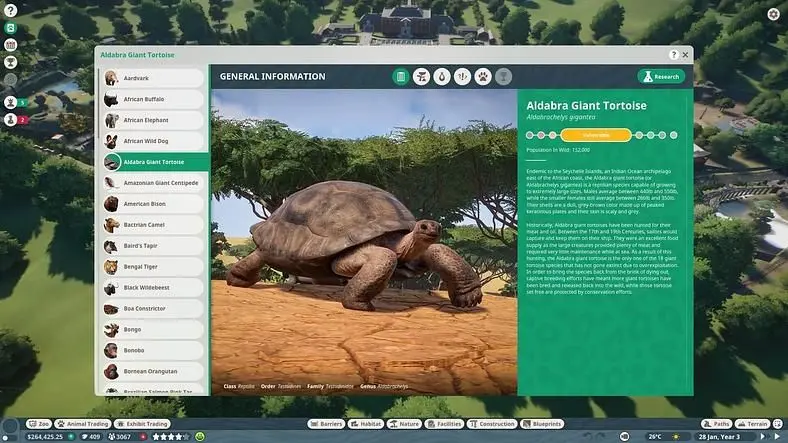The width and height of the screenshot is (788, 443).
Task: Click the round icon left of 26°C
Action: 625,436
